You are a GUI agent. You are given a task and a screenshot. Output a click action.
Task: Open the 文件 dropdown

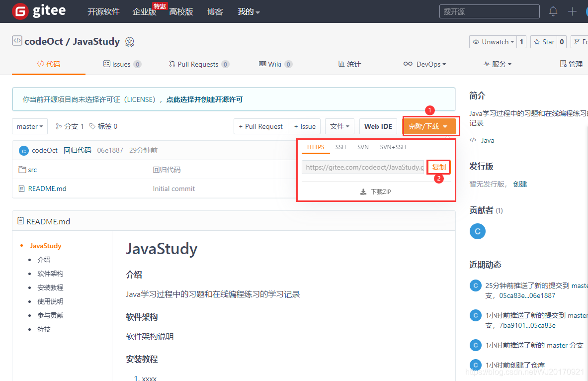[339, 126]
